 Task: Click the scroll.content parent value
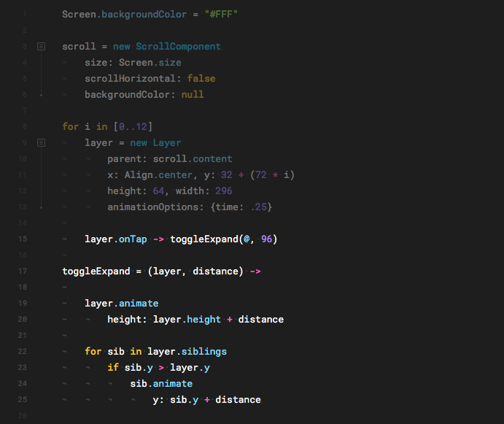(193, 159)
